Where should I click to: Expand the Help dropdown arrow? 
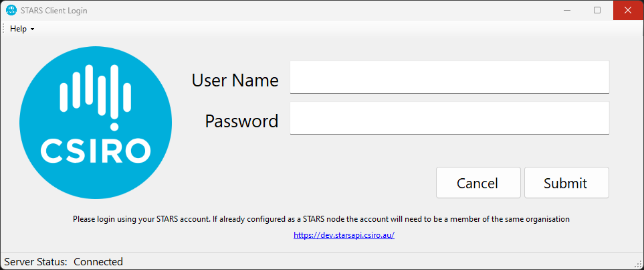(32, 29)
